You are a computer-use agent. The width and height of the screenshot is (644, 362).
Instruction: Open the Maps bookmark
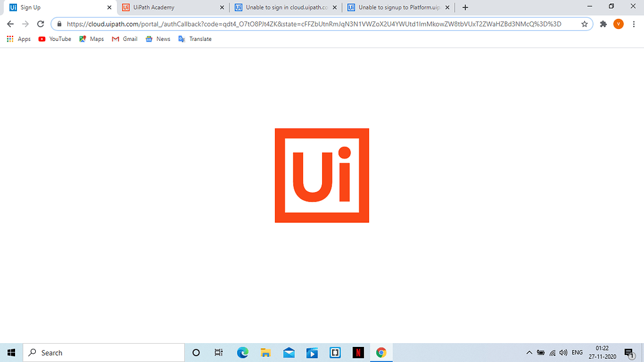point(91,38)
